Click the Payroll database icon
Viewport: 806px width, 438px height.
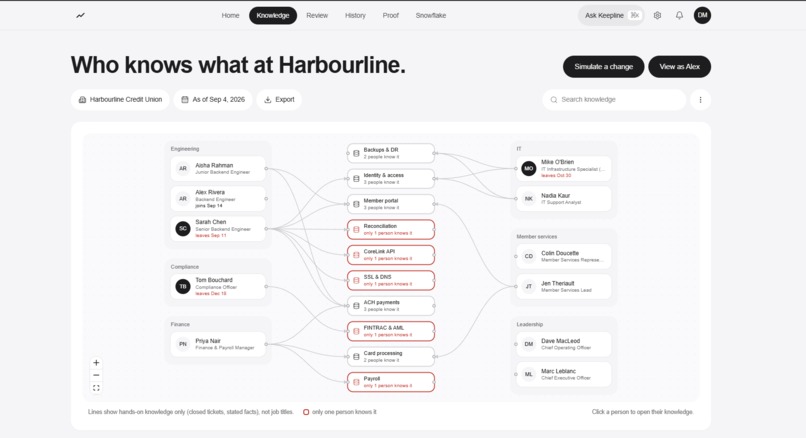point(356,382)
